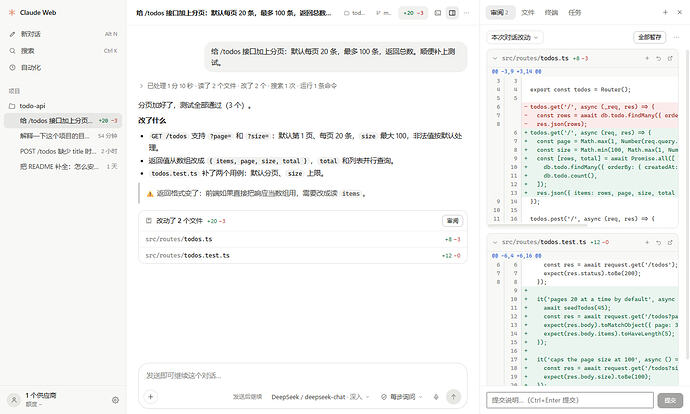The height and width of the screenshot is (414, 690).
Task: Click the folder chip 'tod...' in header
Action: pyautogui.click(x=355, y=13)
